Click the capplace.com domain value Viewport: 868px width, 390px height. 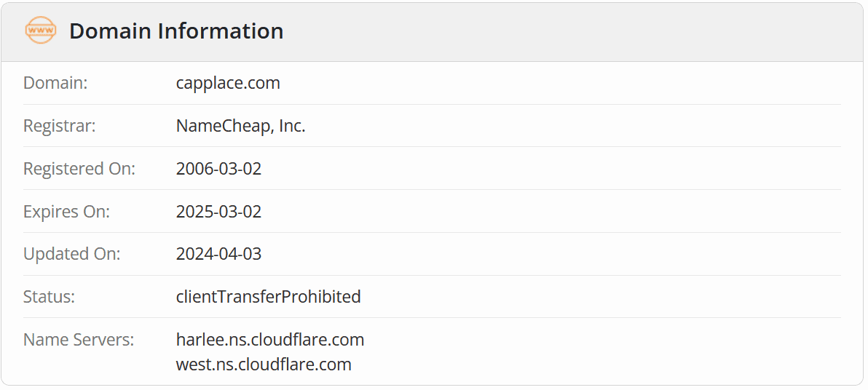click(228, 83)
